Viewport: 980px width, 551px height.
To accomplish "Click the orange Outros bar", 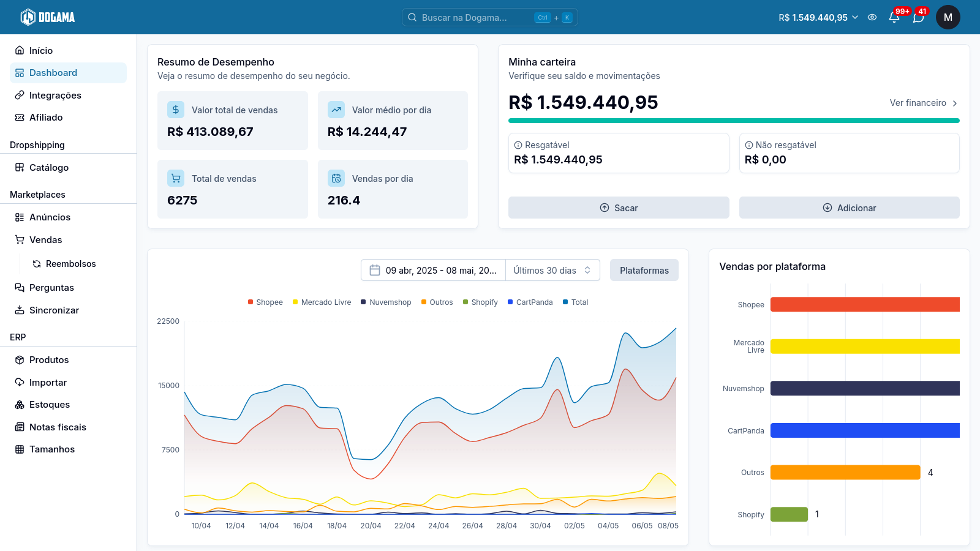I will pyautogui.click(x=845, y=472).
